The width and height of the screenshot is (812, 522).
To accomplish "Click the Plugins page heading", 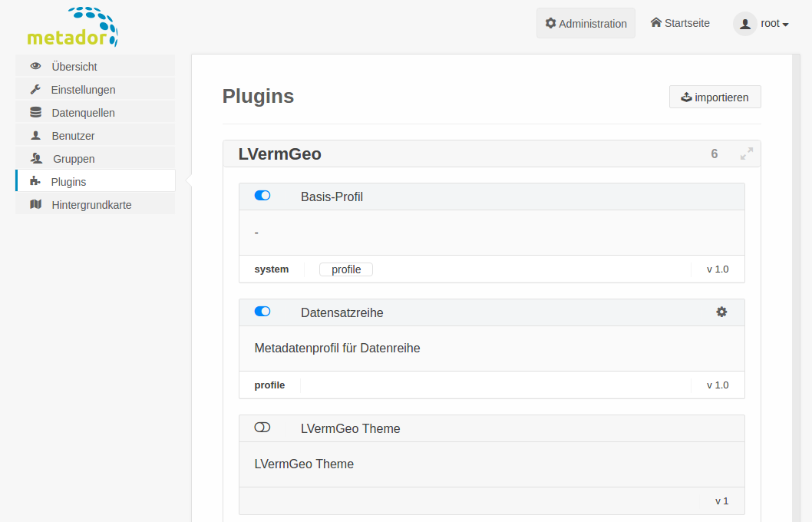I will tap(259, 96).
